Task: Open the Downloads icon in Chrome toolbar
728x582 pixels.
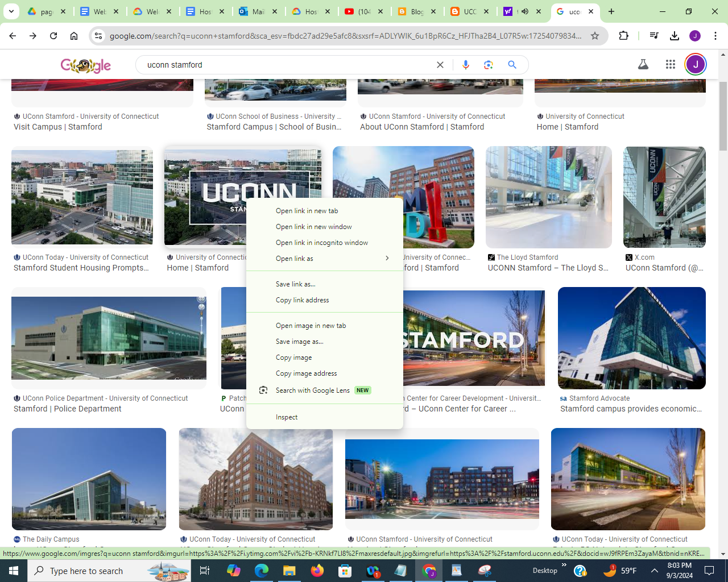Action: tap(675, 36)
